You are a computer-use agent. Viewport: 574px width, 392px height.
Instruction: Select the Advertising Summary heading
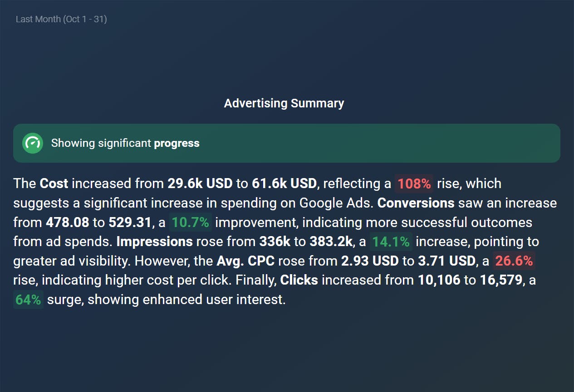click(x=284, y=103)
